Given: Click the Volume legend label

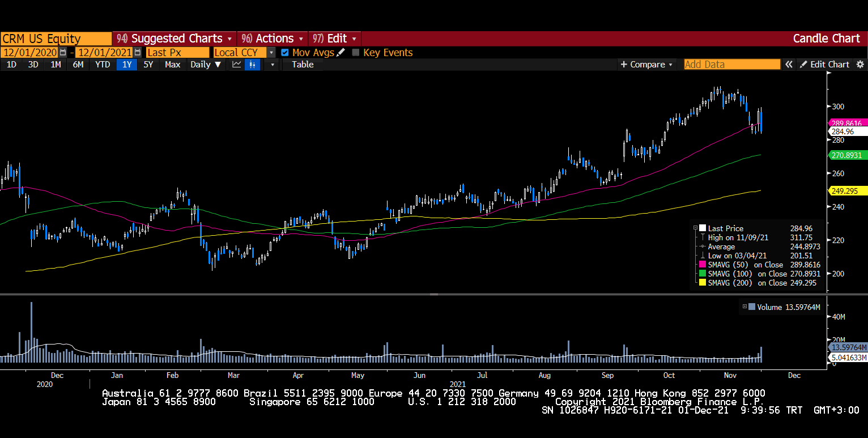Looking at the screenshot, I should 769,307.
